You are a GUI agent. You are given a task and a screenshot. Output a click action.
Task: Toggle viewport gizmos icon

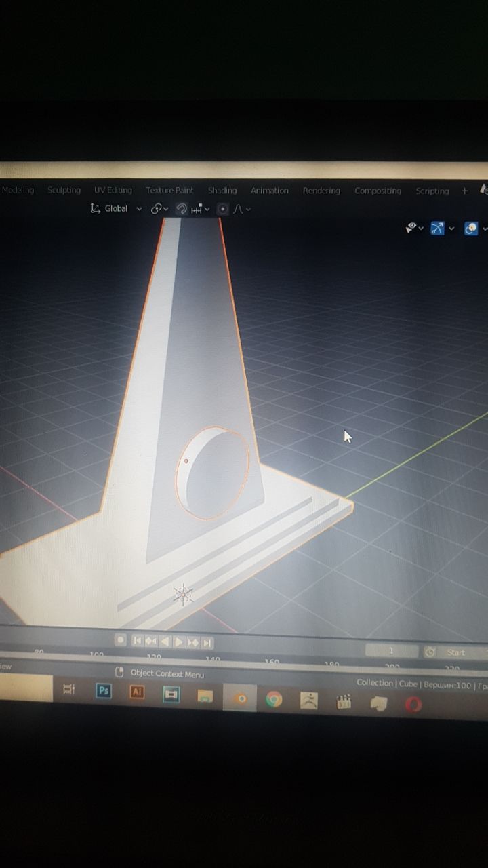[x=437, y=229]
